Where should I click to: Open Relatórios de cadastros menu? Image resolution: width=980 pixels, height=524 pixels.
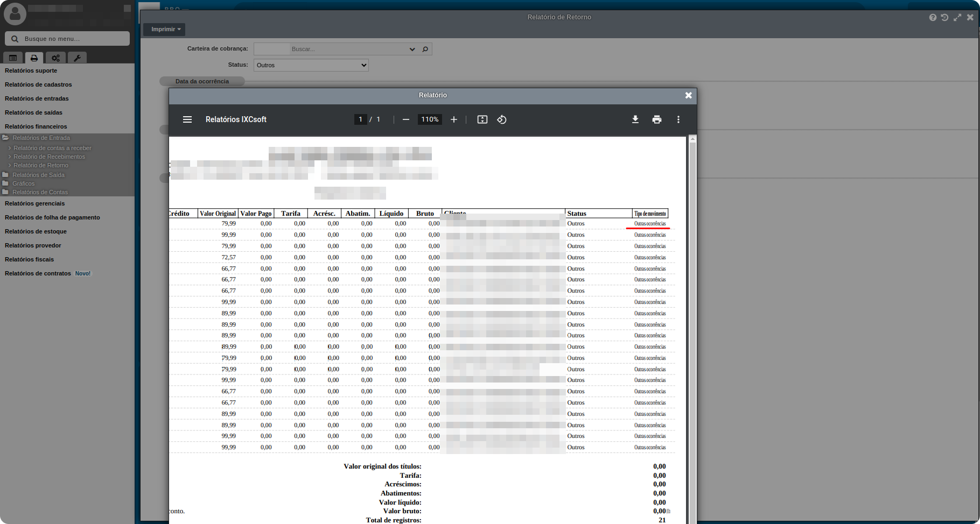(x=38, y=84)
